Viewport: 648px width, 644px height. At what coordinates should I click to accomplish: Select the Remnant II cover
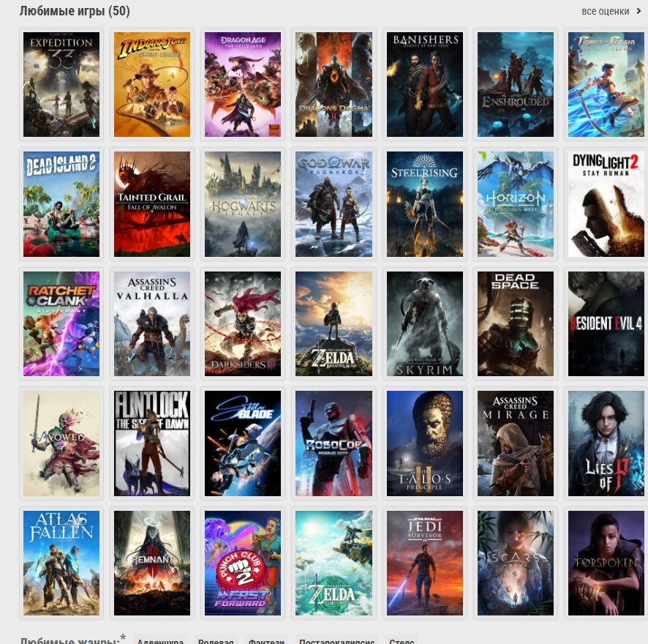[x=152, y=563]
